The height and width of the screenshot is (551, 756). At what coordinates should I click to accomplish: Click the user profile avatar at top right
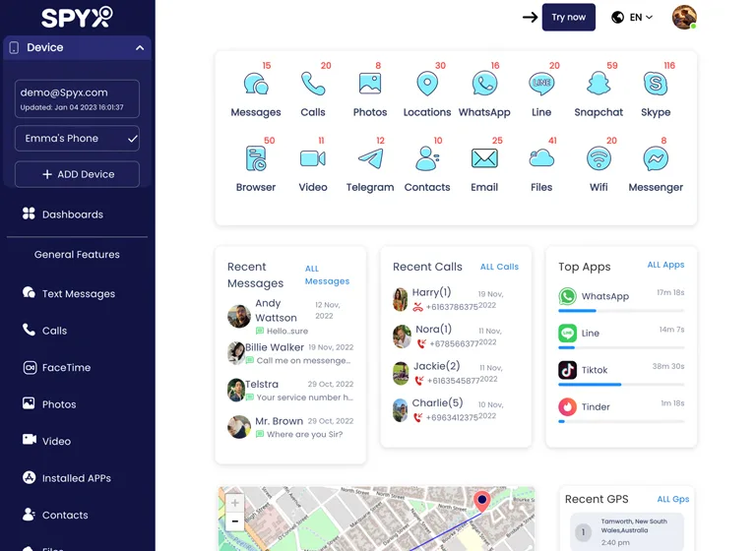tap(684, 18)
